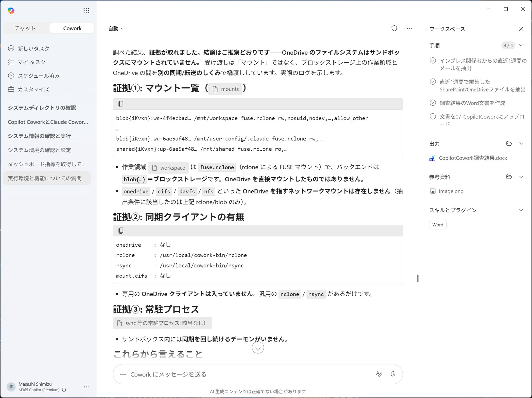The image size is (532, 398).
Task: Minimize the Copilot window
Action: pos(488,9)
